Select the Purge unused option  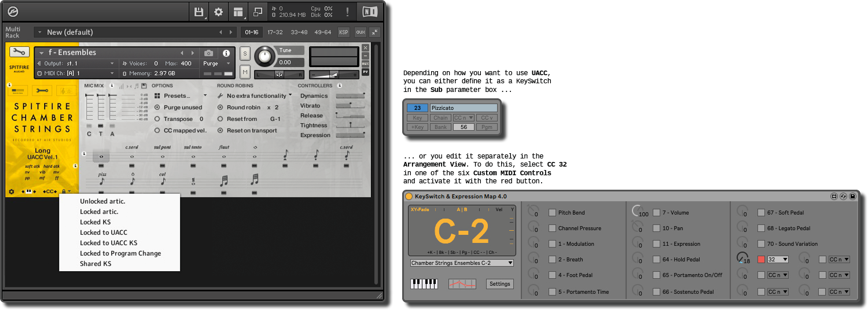click(x=157, y=108)
